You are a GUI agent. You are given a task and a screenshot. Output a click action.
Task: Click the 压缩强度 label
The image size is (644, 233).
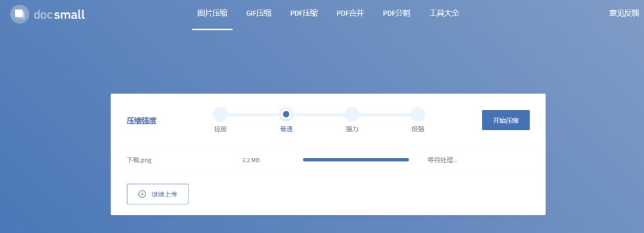[x=141, y=120]
